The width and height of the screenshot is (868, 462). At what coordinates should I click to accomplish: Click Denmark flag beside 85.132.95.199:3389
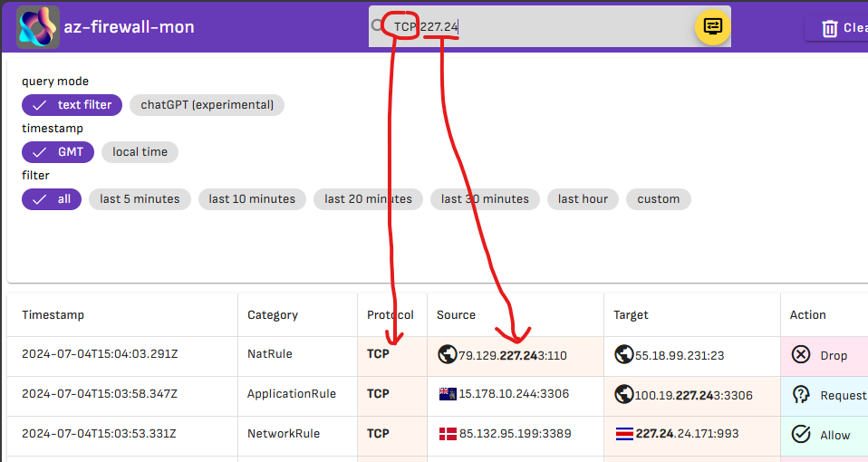448,434
